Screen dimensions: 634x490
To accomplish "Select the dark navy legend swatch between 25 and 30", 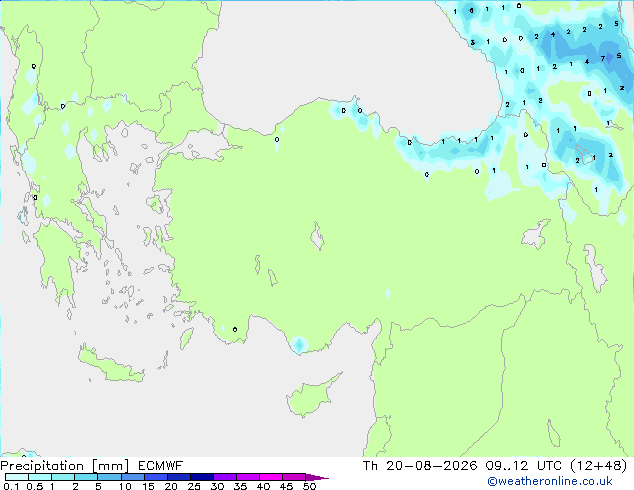I will tap(202, 477).
